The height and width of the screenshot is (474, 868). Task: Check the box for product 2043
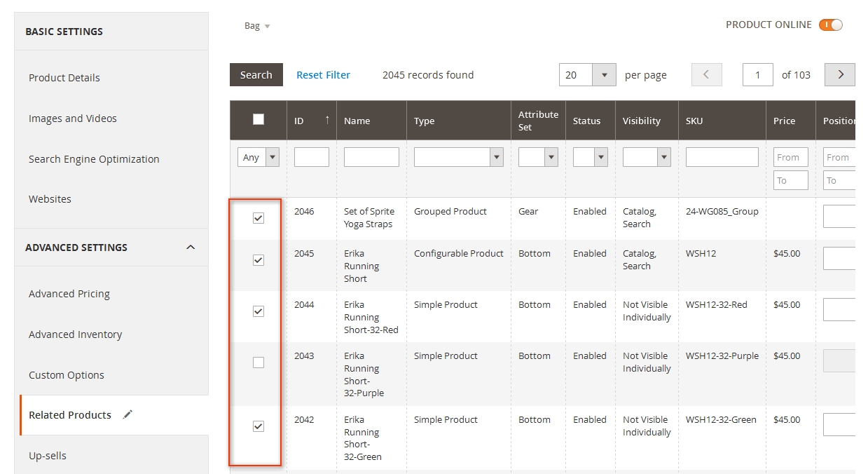pos(259,363)
